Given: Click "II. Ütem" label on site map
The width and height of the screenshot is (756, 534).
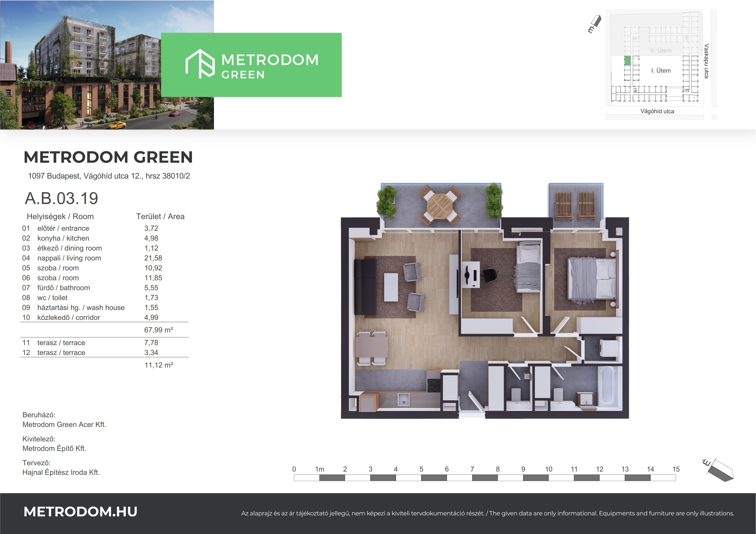Looking at the screenshot, I should [661, 50].
